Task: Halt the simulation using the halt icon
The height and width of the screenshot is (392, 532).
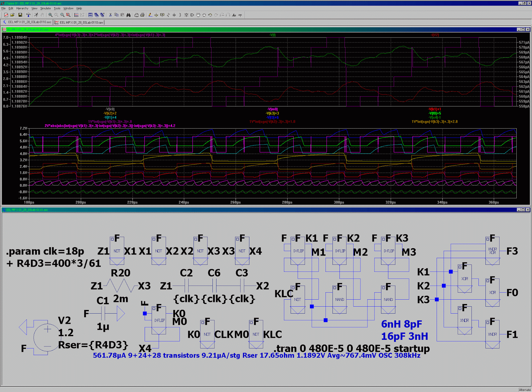Action: click(x=42, y=15)
